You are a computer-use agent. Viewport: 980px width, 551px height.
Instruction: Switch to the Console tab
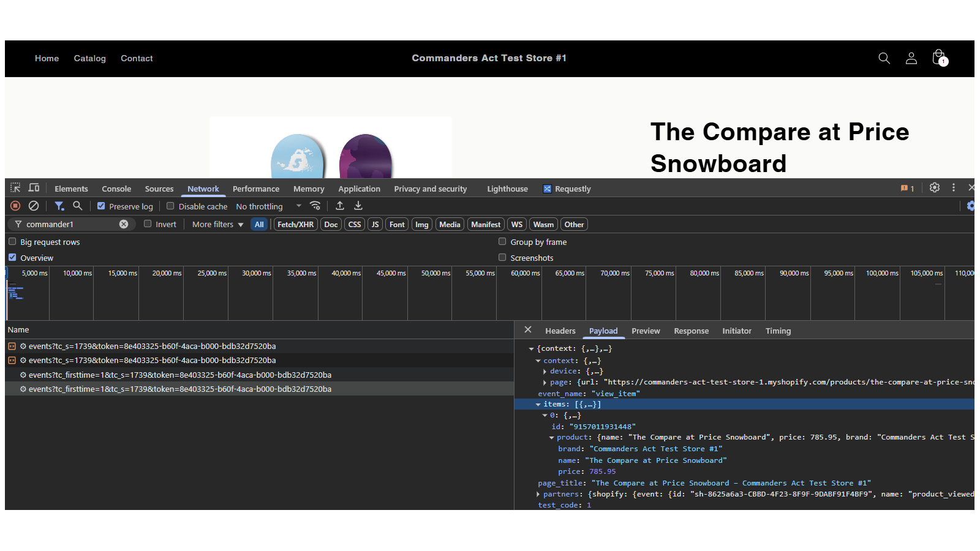(116, 189)
